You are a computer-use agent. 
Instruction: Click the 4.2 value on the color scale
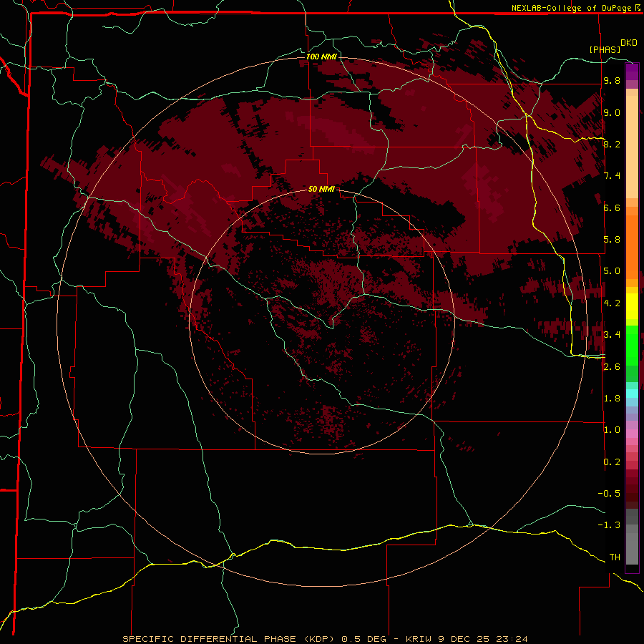click(612, 303)
